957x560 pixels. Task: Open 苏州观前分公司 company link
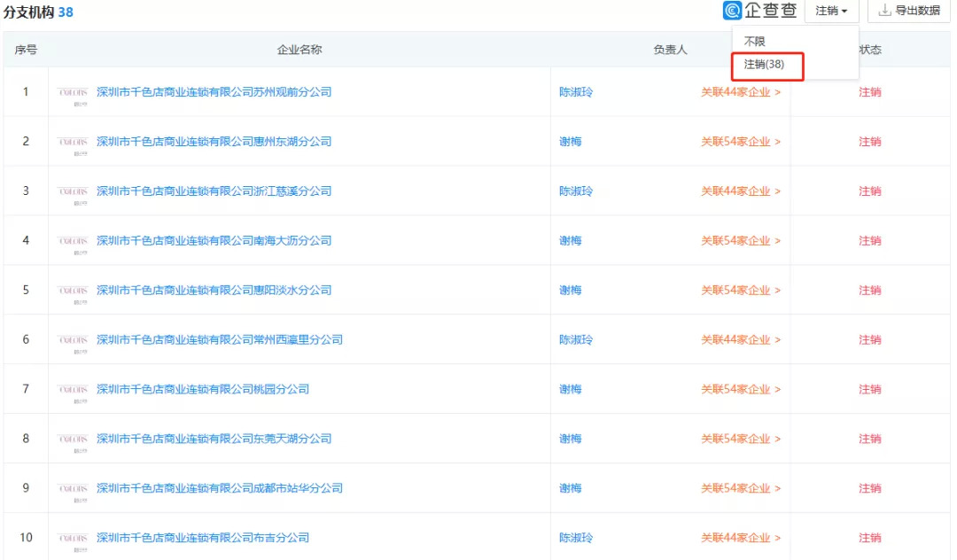(x=214, y=92)
